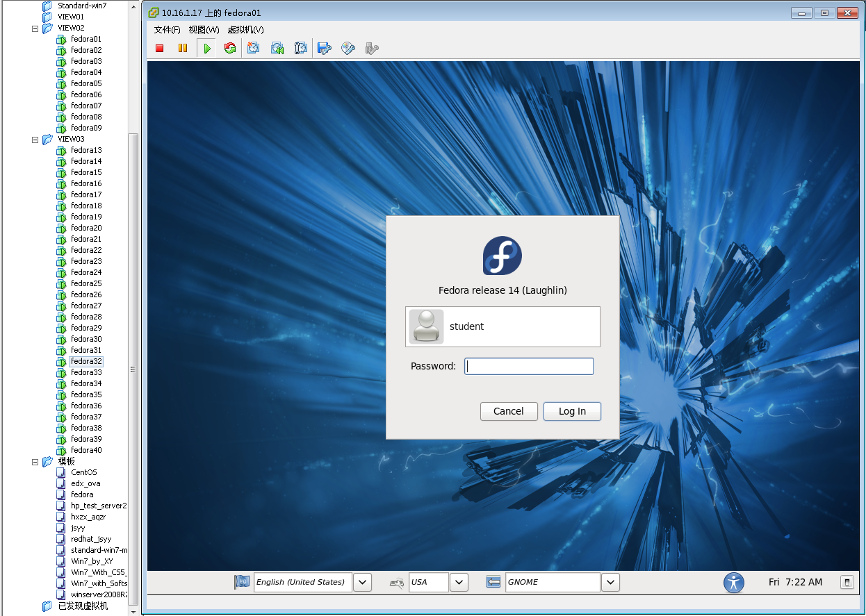
Task: Click the Password input field
Action: point(529,367)
